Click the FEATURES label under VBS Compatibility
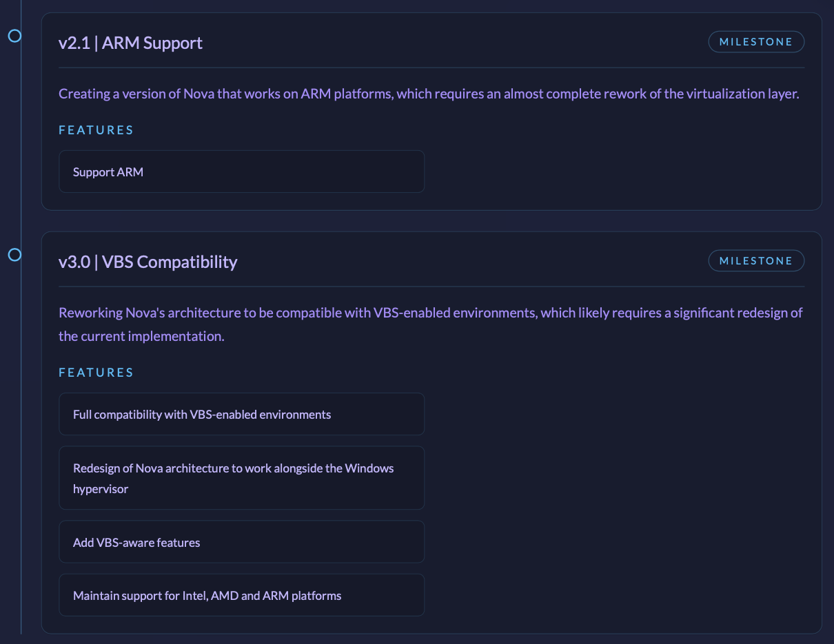 pyautogui.click(x=96, y=373)
